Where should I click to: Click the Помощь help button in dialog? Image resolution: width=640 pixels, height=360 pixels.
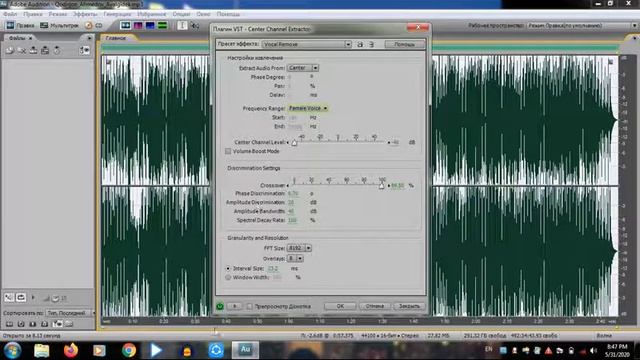405,44
